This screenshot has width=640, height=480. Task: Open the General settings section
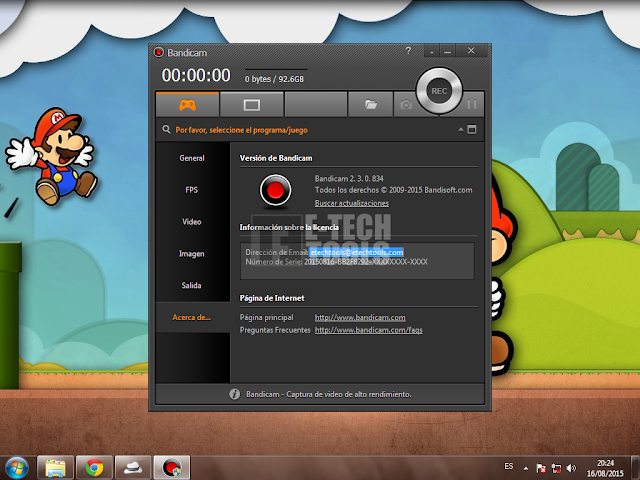coord(192,158)
